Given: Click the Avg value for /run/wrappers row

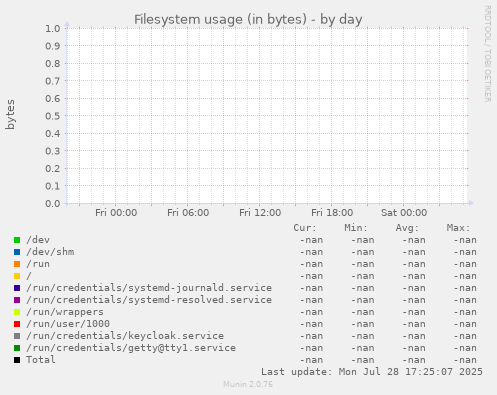Looking at the screenshot, I should pos(414,312).
